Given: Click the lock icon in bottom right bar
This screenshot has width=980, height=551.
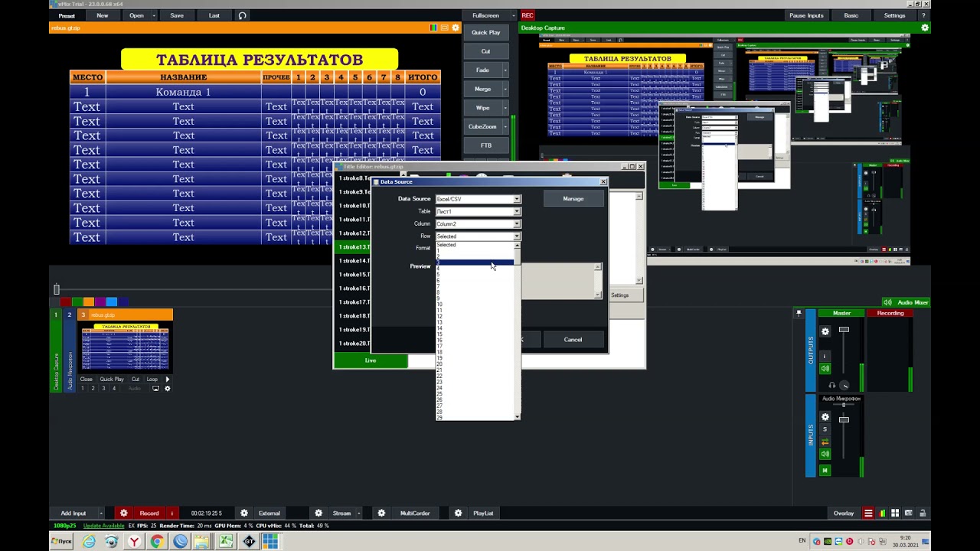Looking at the screenshot, I should tap(923, 514).
